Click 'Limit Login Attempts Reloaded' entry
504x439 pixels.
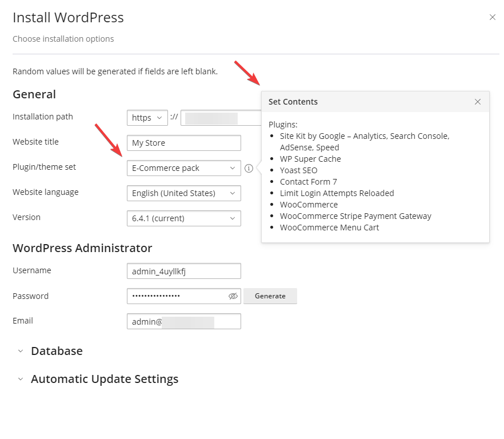click(337, 193)
